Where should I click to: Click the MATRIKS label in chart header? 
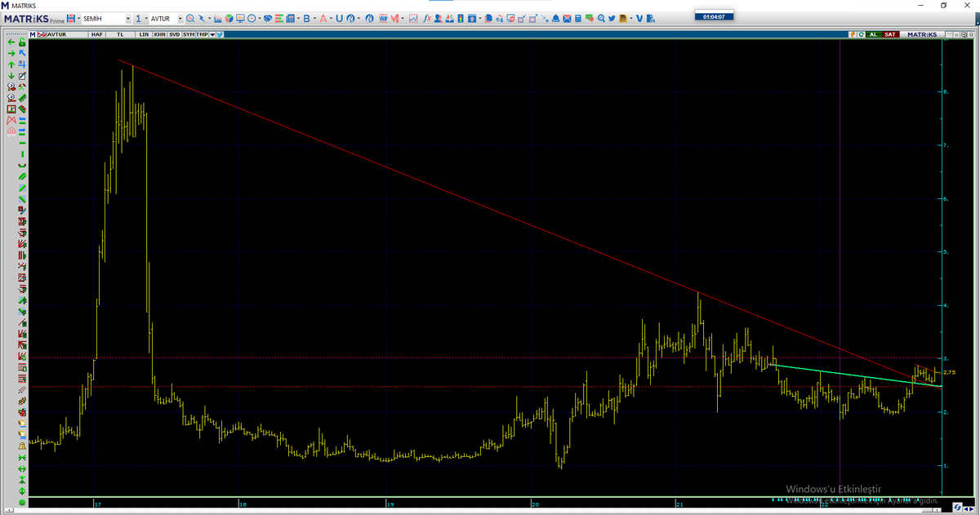[920, 34]
